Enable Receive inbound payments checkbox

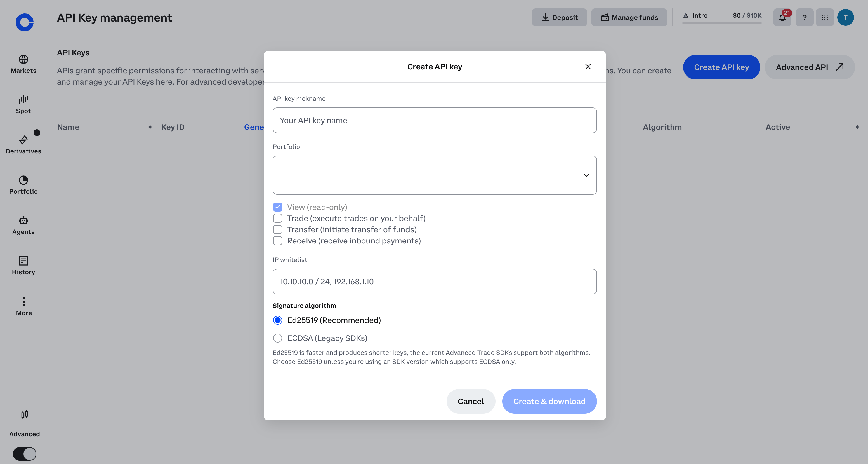[278, 241]
